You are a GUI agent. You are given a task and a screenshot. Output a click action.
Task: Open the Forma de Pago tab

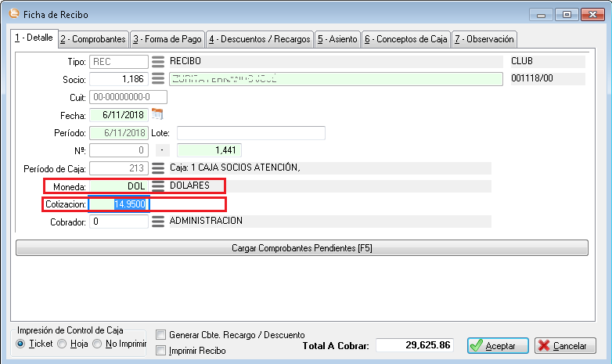167,38
